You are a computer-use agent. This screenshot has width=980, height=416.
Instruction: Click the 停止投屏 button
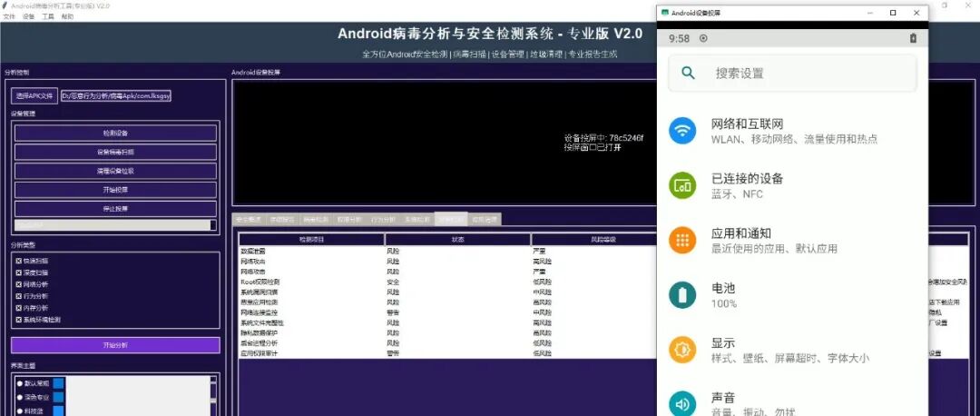tap(115, 208)
